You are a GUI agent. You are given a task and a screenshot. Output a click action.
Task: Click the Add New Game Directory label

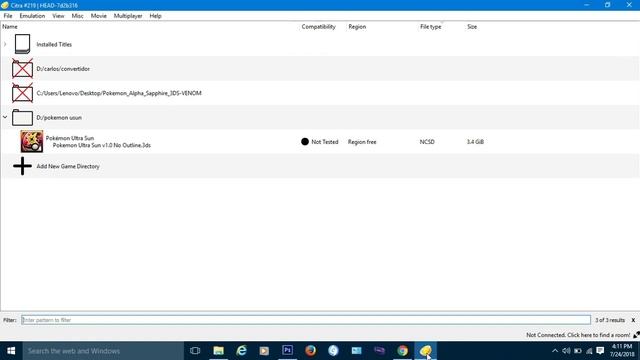pyautogui.click(x=68, y=167)
